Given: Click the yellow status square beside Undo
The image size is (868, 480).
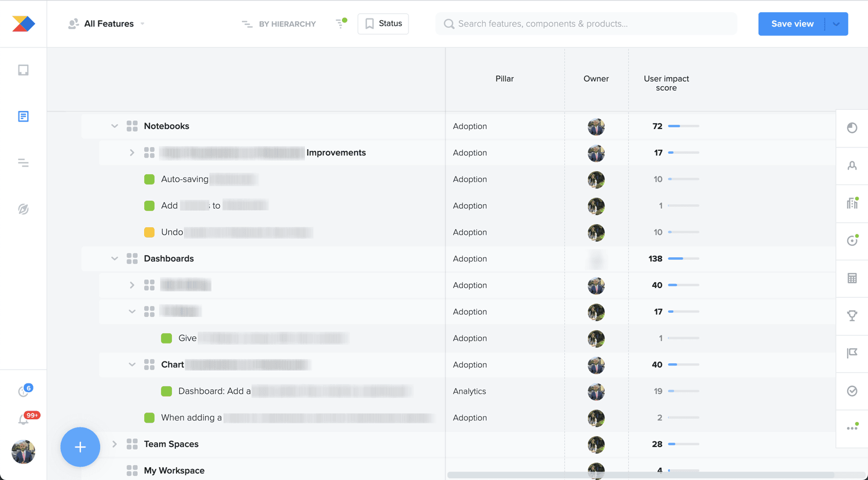Looking at the screenshot, I should click(149, 232).
